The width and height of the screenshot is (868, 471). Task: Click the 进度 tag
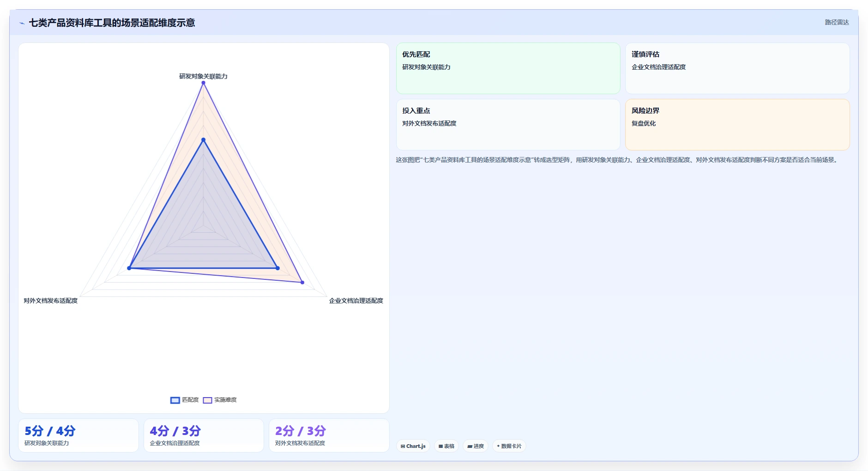click(x=476, y=446)
